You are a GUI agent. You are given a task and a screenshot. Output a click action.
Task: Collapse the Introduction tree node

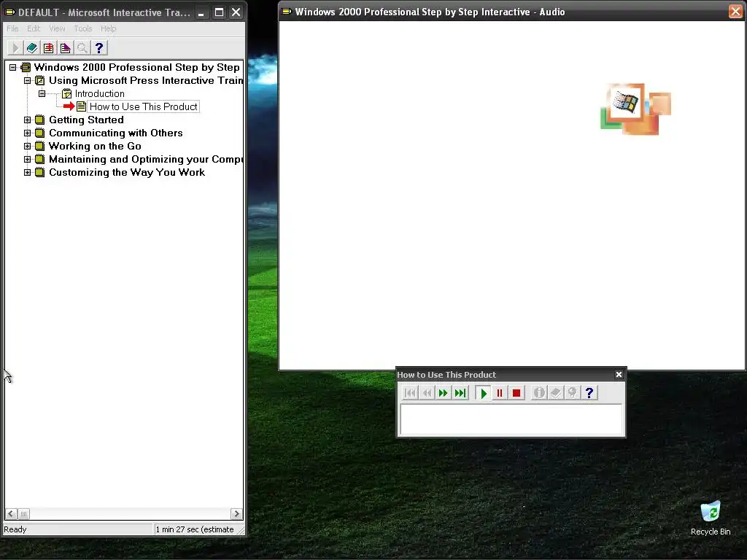coord(42,93)
